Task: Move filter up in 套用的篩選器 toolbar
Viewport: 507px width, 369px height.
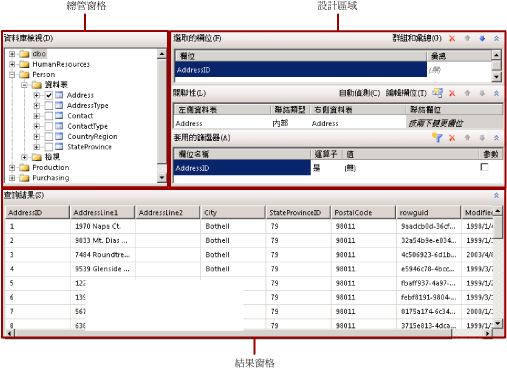Action: pos(467,138)
